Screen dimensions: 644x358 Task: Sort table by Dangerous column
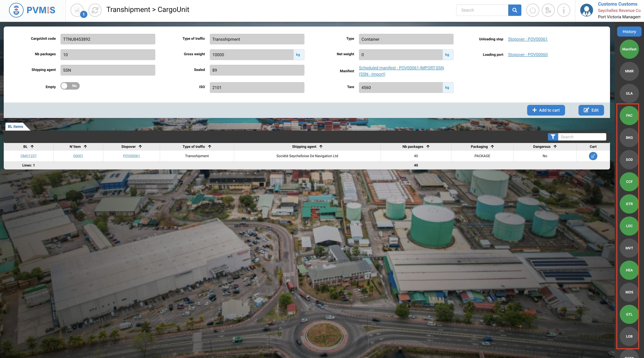(555, 147)
